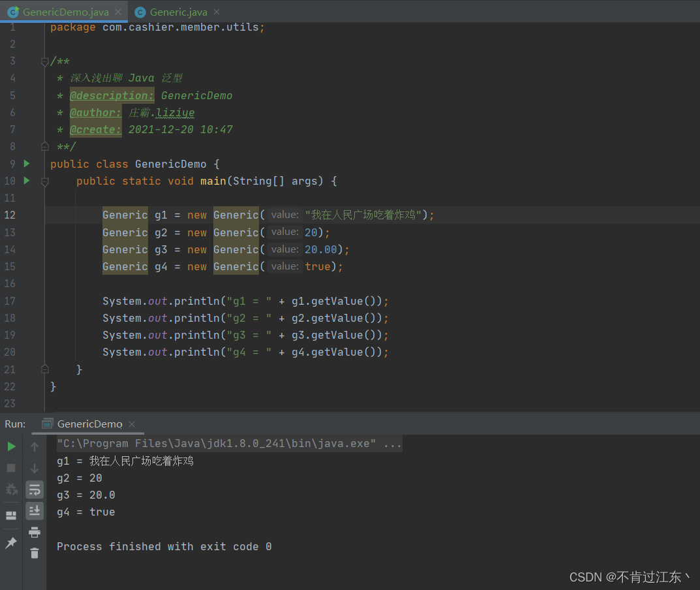Click the print icon in Run console
The width and height of the screenshot is (700, 590).
click(35, 532)
